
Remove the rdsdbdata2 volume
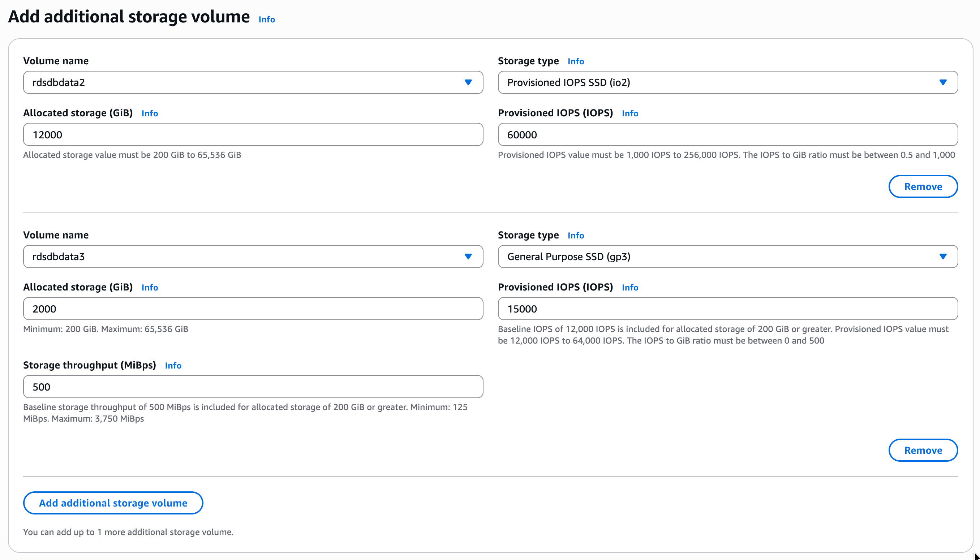[923, 186]
